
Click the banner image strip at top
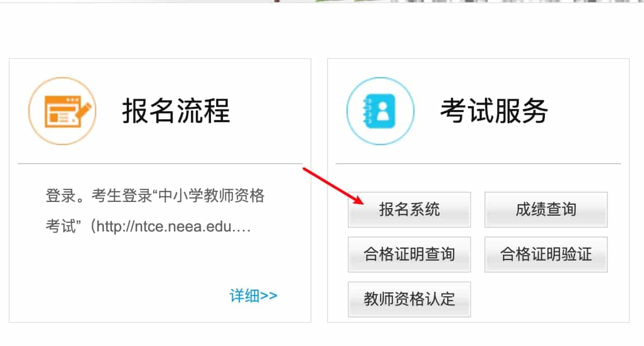[x=452, y=1]
